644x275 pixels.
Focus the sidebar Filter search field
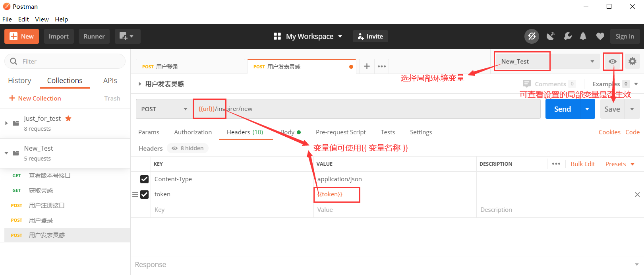tap(65, 61)
